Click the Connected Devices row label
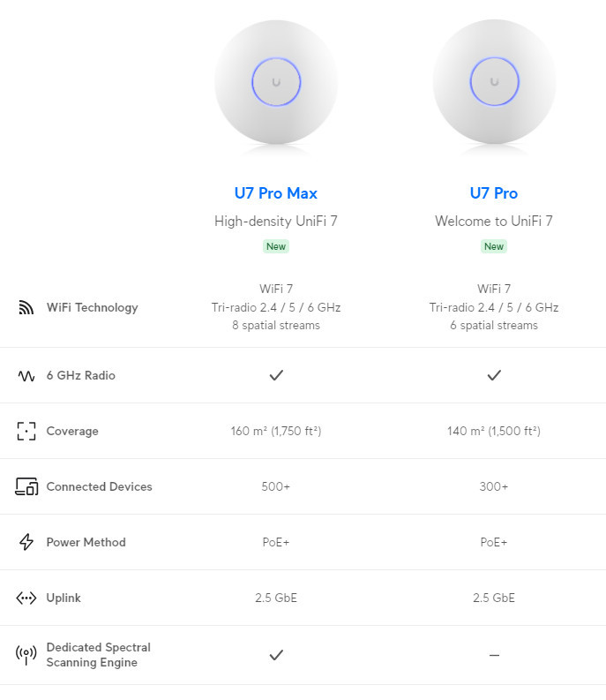606x700 pixels. 99,487
